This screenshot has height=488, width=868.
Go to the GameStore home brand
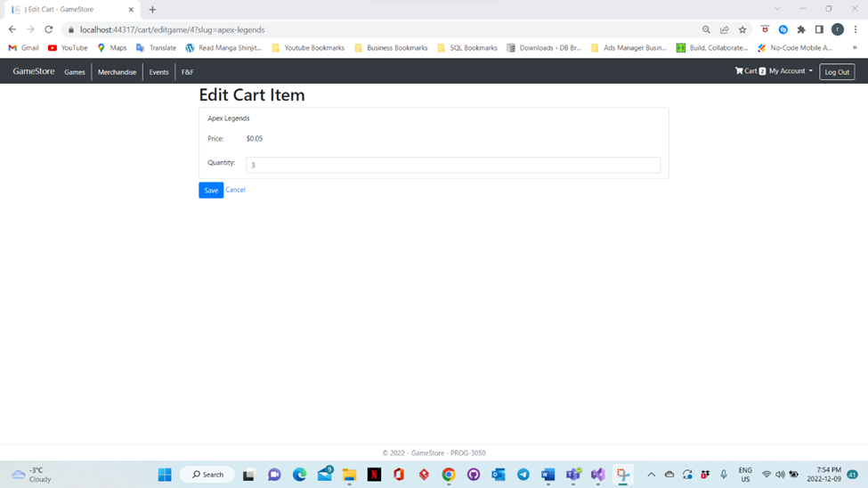pos(34,71)
